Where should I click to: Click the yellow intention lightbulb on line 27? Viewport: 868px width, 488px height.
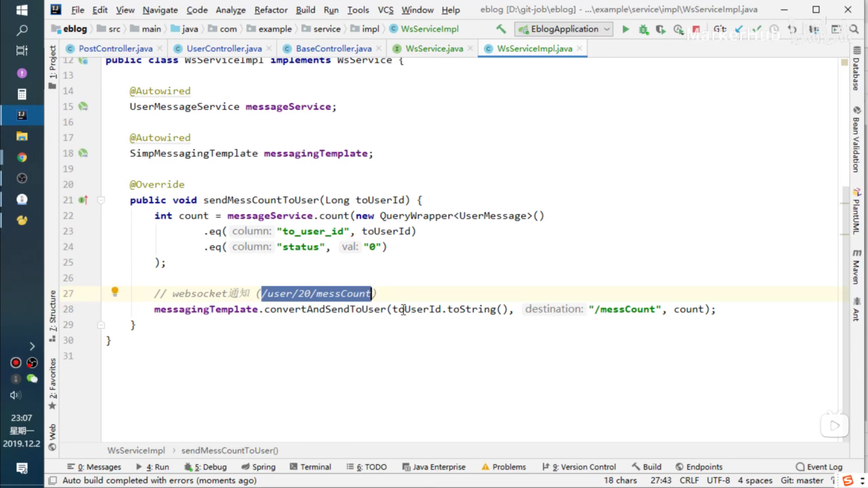click(x=115, y=291)
